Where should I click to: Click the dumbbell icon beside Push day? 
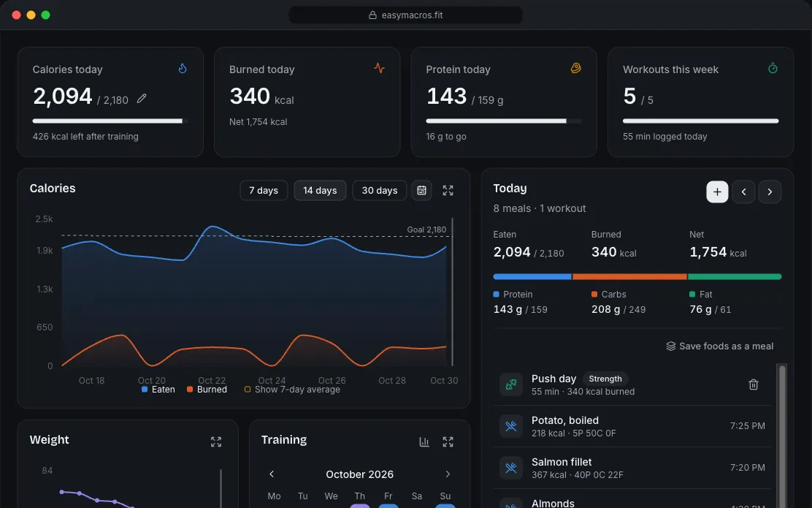[x=511, y=384]
